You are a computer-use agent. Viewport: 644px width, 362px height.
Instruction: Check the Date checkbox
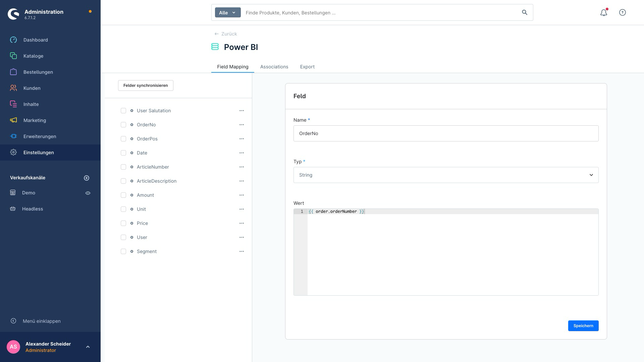coord(123,153)
